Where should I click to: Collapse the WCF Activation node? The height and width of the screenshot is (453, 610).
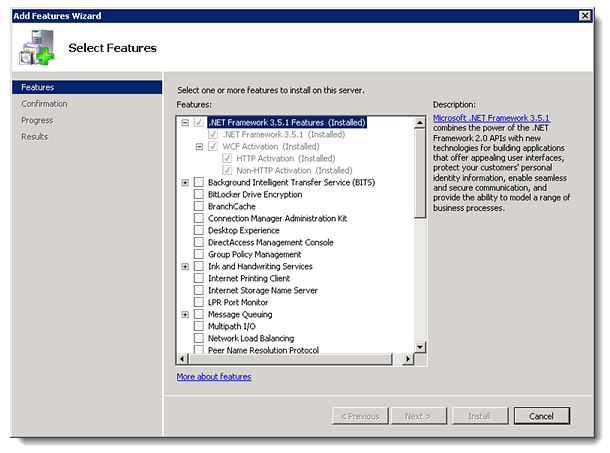pyautogui.click(x=199, y=147)
